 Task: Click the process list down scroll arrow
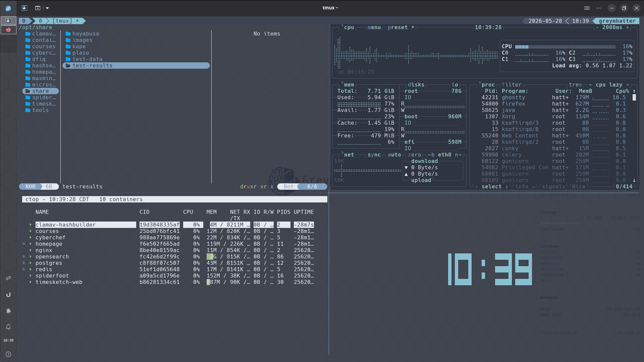coord(634,180)
